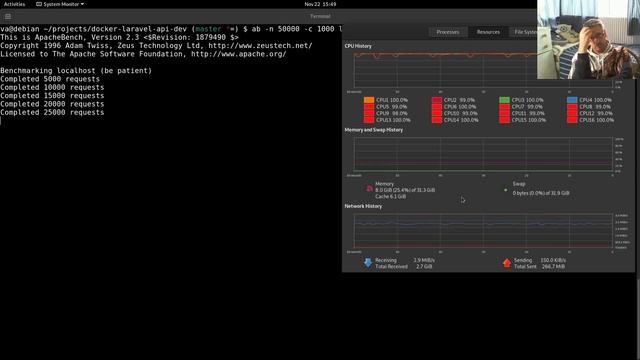640x360 pixels.
Task: Click the Network History graph
Action: tap(483, 231)
